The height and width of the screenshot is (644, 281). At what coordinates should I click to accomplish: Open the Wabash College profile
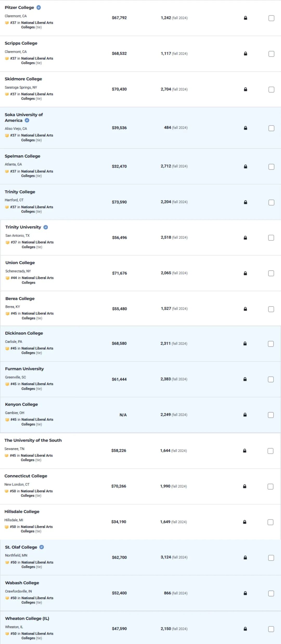point(22,583)
